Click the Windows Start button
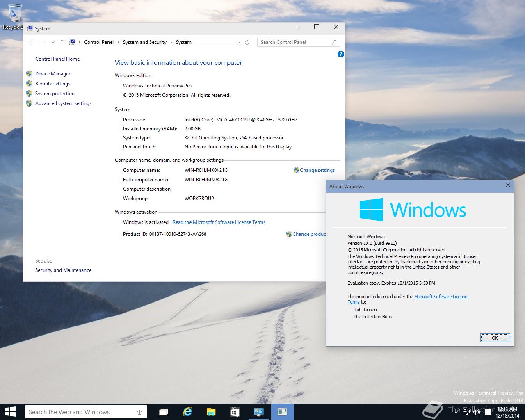525x420 pixels. pyautogui.click(x=10, y=412)
